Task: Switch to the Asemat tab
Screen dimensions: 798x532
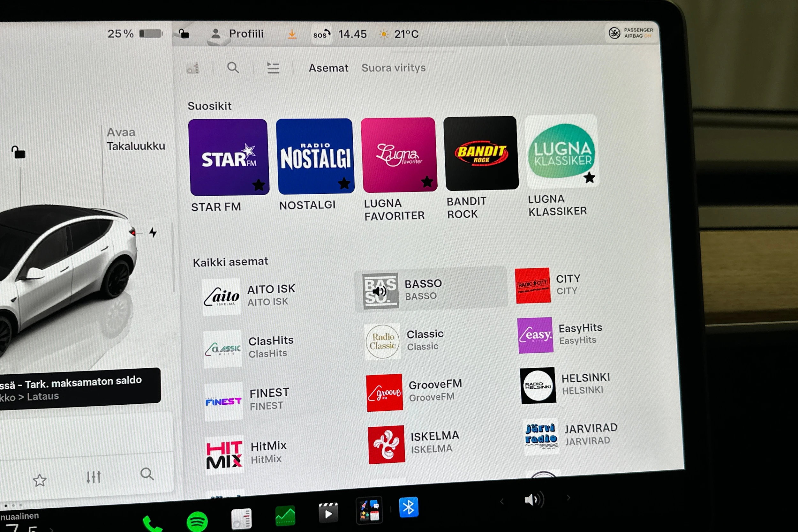Action: 328,68
